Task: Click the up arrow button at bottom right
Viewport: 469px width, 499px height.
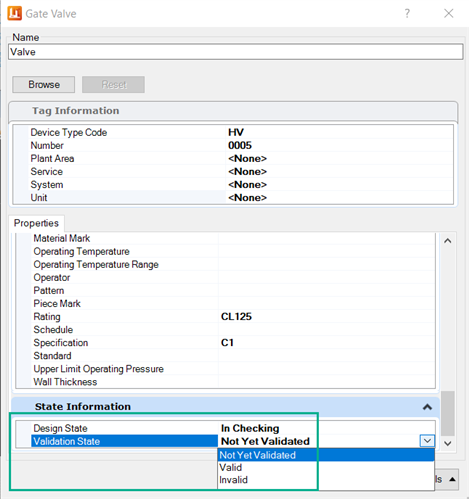Action: [452, 479]
